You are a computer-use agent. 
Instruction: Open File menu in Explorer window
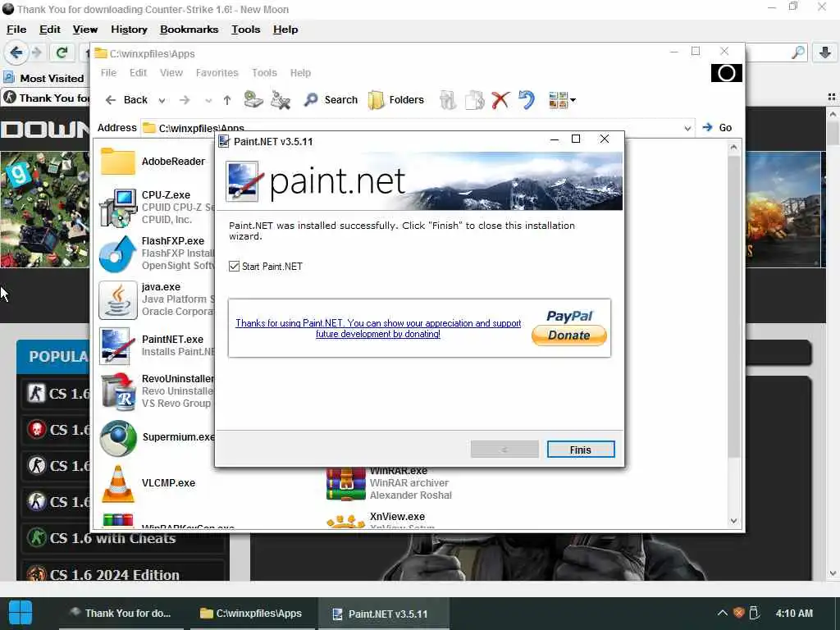108,73
